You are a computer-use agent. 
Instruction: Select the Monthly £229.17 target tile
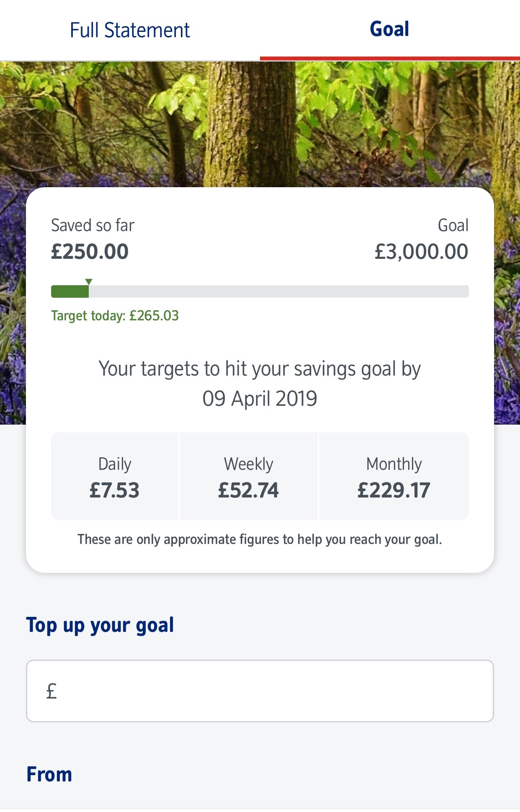coord(394,477)
